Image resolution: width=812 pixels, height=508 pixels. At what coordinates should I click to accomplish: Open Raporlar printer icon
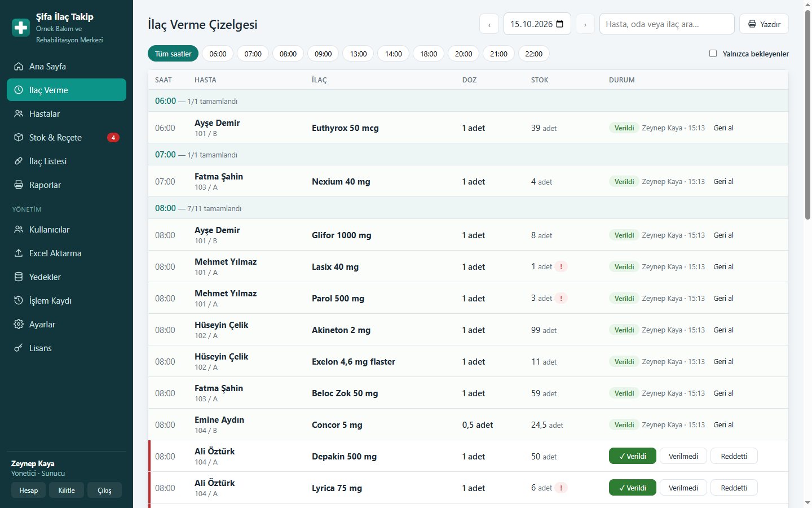19,185
